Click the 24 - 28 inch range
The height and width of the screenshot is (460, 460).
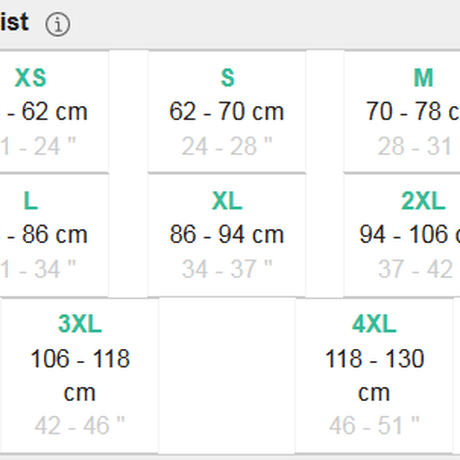pyautogui.click(x=227, y=146)
